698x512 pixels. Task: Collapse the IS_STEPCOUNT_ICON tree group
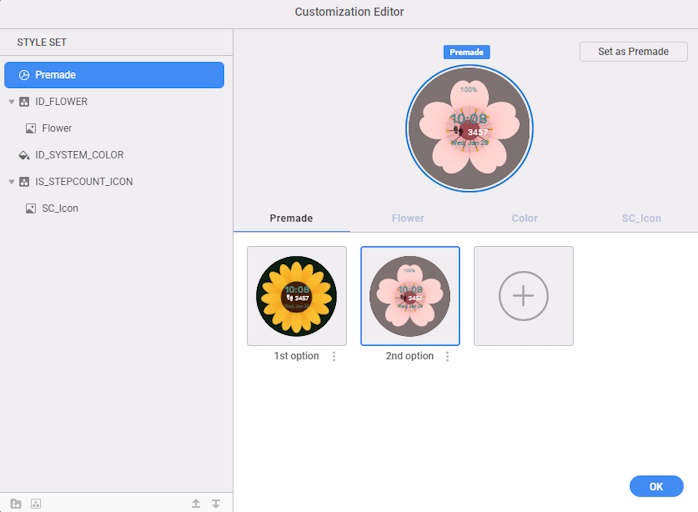coord(11,182)
